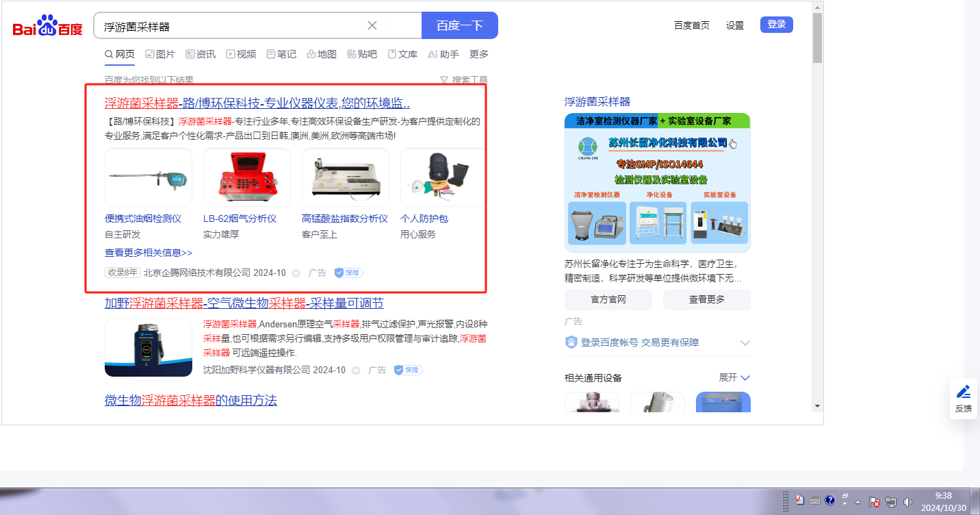Image resolution: width=980 pixels, height=515 pixels.
Task: Switch to the 图片 tab
Action: coord(160,54)
